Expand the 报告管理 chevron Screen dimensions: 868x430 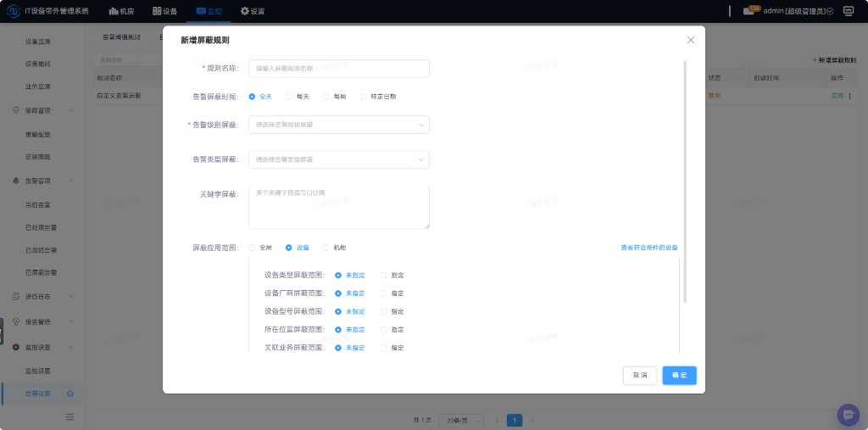click(71, 322)
